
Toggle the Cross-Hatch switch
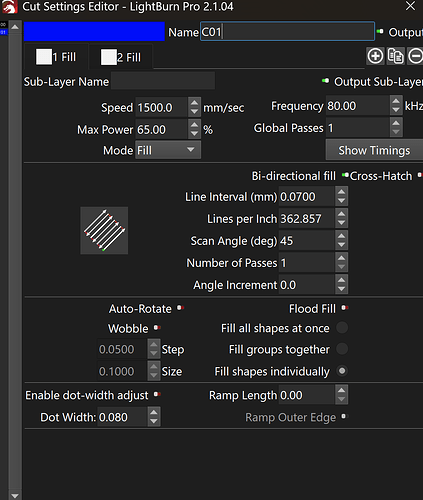(420, 175)
